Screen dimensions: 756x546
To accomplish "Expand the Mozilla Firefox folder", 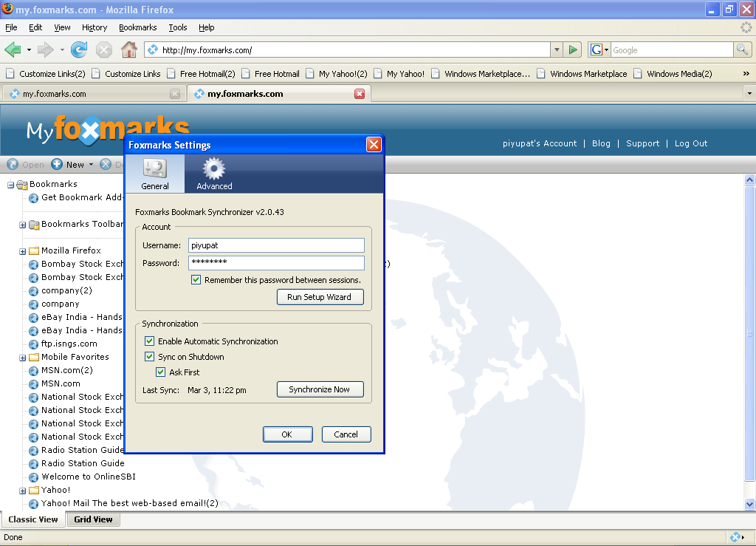I will point(22,251).
